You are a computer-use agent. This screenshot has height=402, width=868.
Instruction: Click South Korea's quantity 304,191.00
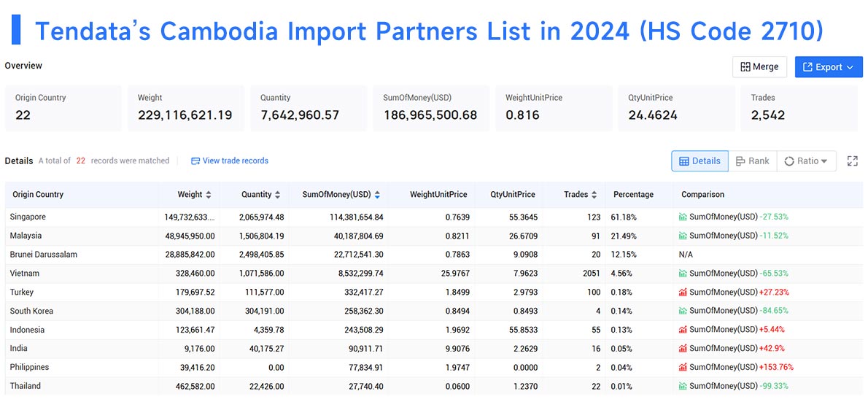pyautogui.click(x=265, y=312)
